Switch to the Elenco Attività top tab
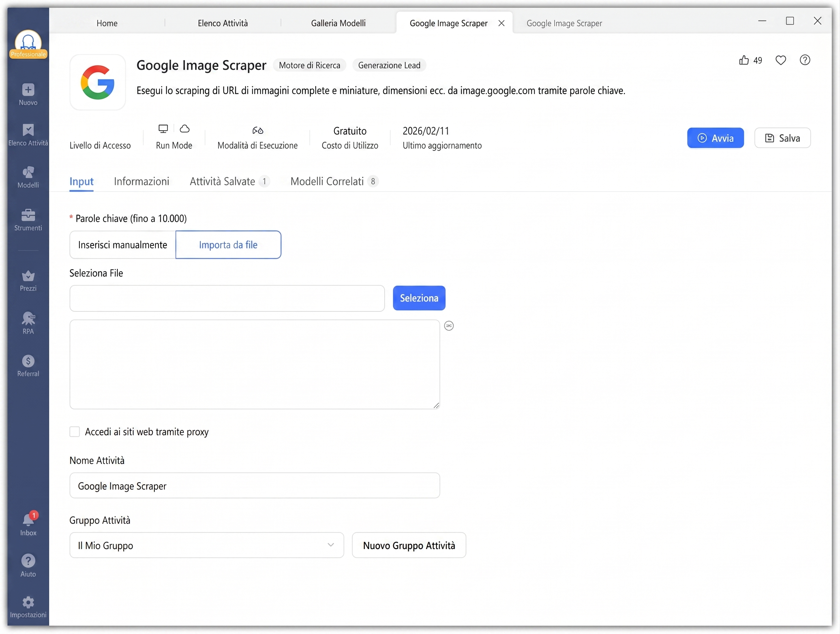This screenshot has width=840, height=634. [223, 23]
